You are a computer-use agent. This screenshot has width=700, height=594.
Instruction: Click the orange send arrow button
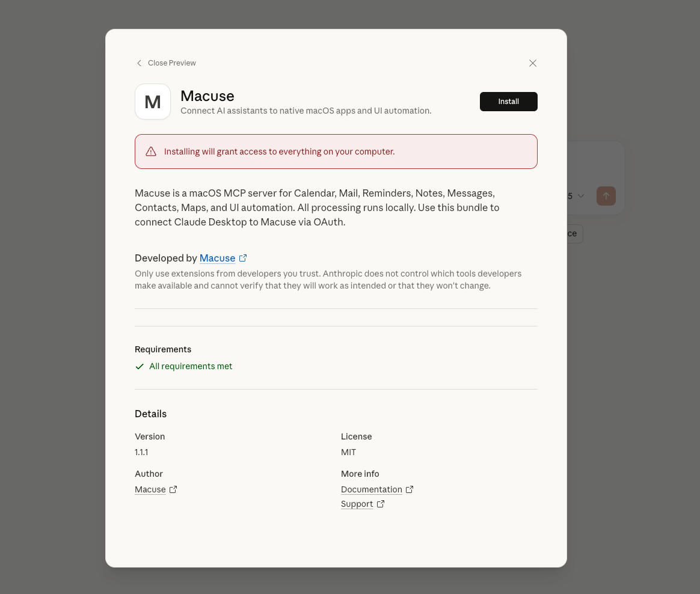point(606,196)
